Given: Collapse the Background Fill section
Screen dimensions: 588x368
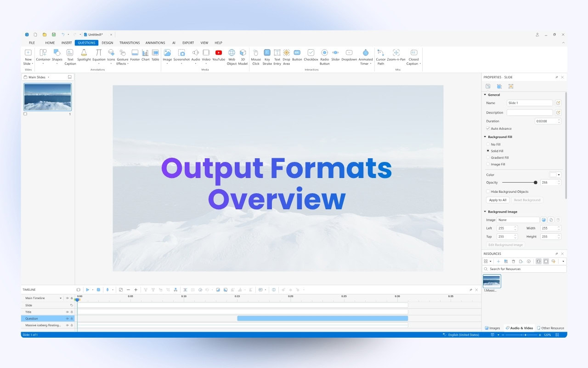Looking at the screenshot, I should (485, 137).
